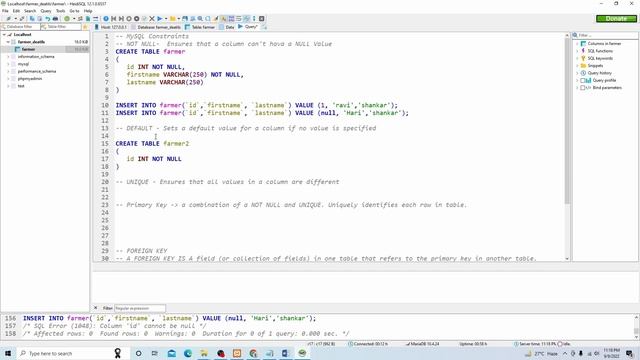Expand the information_schema database
The width and height of the screenshot is (640, 360).
(x=8, y=57)
